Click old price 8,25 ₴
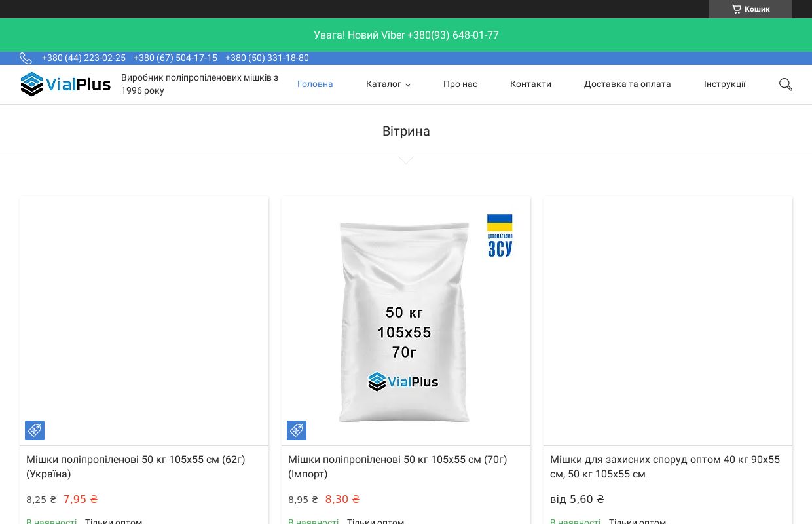This screenshot has width=812, height=524. click(41, 500)
